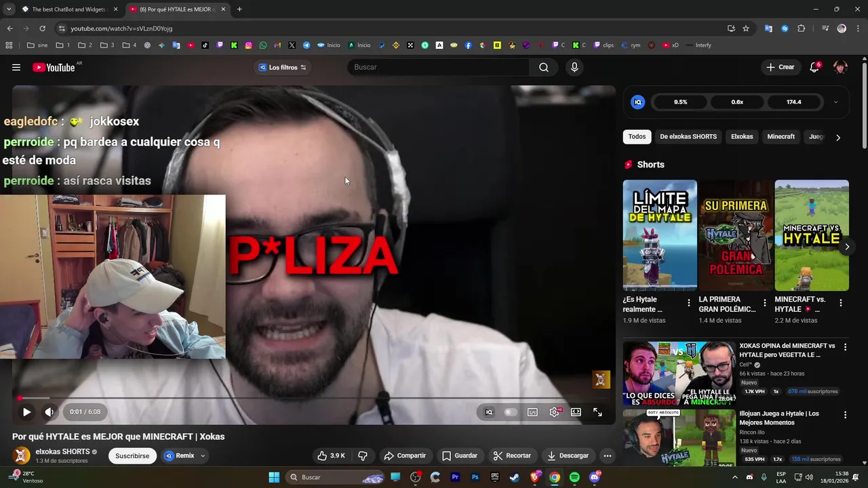Open SU PRIMERA GRAN POLÉMICA short
The width and height of the screenshot is (868, 488).
click(736, 235)
